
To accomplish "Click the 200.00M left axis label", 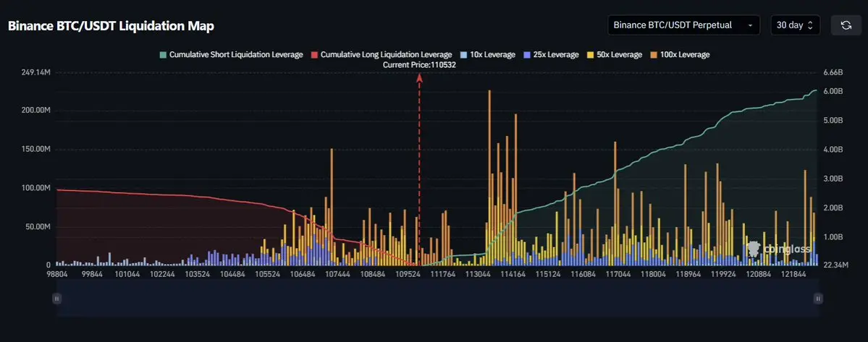I will click(35, 111).
